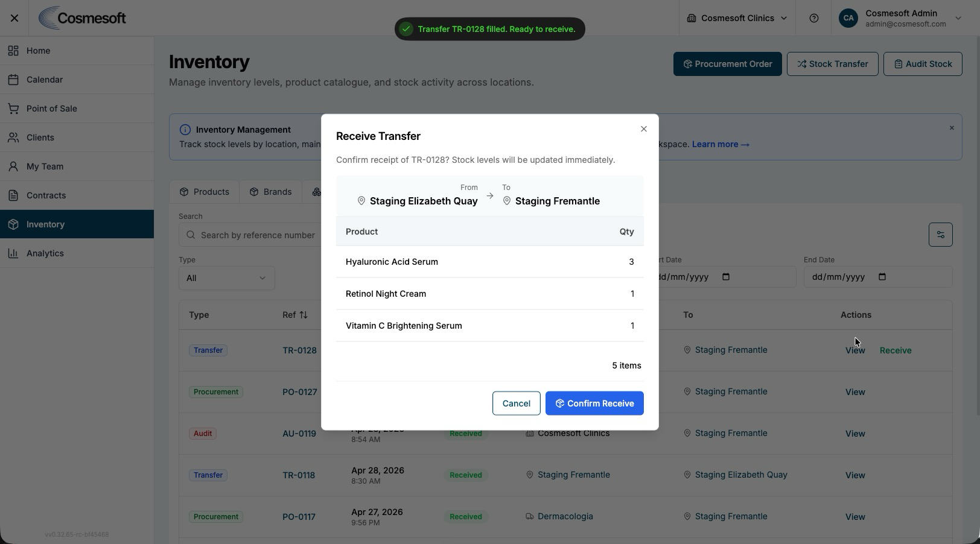Go to Home in the sidebar
980x544 pixels.
tap(77, 51)
